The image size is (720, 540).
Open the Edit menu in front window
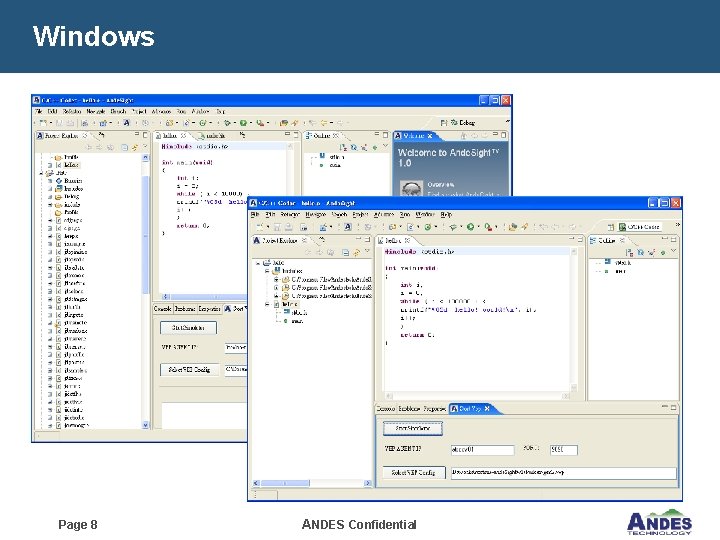click(x=270, y=214)
